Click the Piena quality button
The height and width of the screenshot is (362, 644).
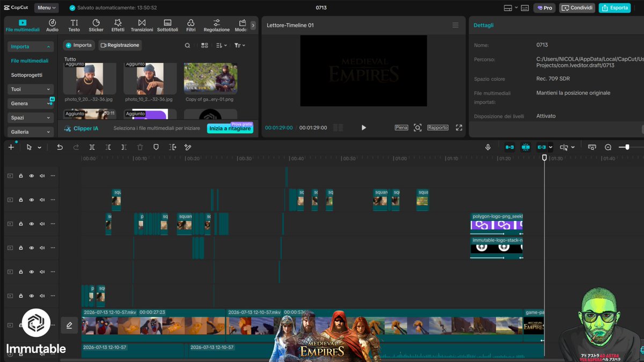tap(401, 128)
